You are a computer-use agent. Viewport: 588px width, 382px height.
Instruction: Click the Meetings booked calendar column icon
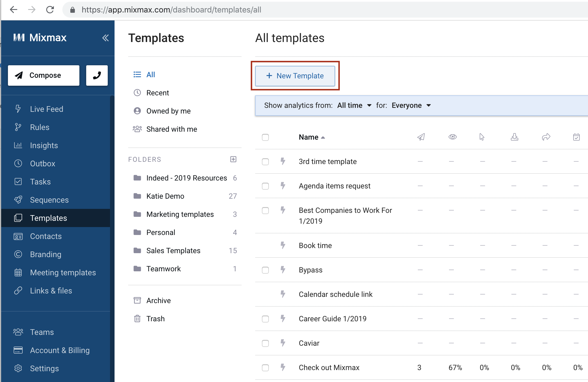(576, 137)
